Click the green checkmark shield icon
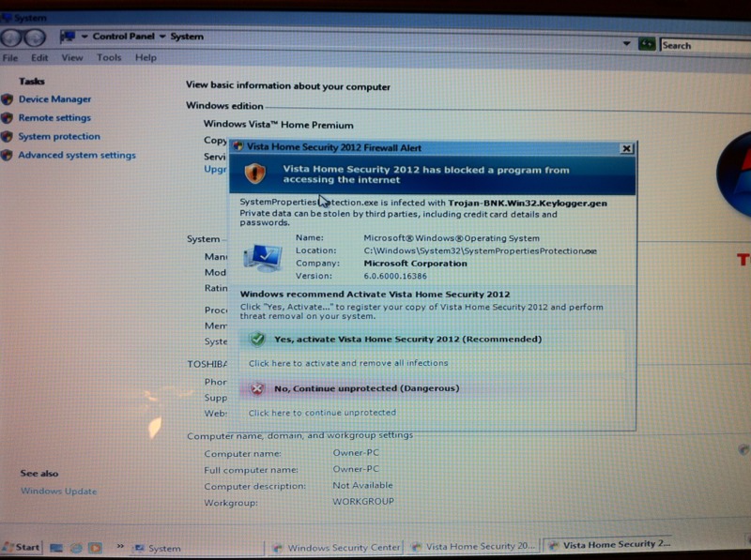Screen dimensions: 751x560 (257, 339)
